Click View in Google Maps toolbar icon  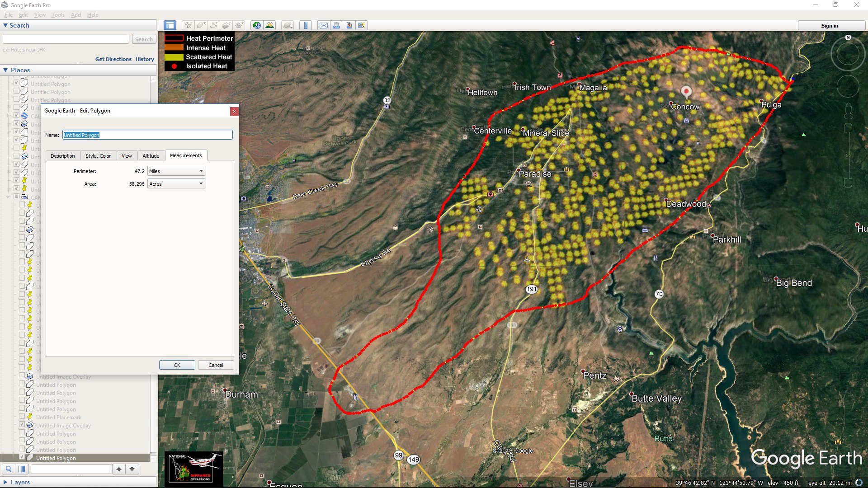[x=362, y=25]
